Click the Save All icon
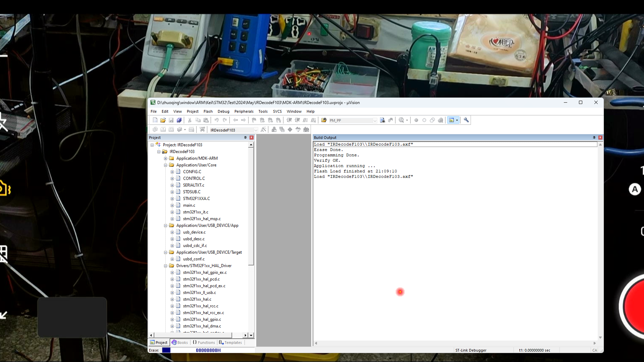 pos(179,120)
